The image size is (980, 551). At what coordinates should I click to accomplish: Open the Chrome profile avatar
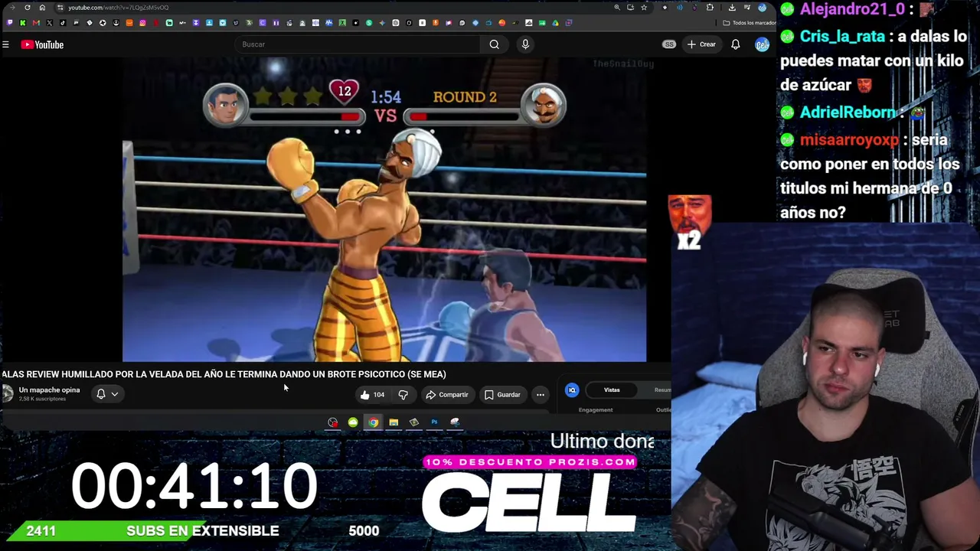762,8
